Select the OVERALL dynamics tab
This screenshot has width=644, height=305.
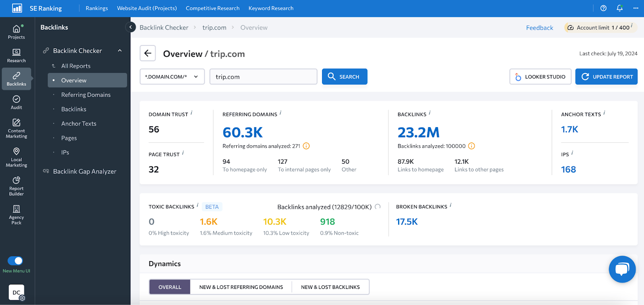tap(170, 287)
